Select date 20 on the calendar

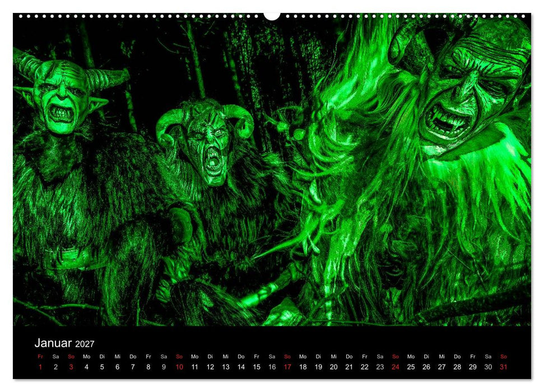334,367
